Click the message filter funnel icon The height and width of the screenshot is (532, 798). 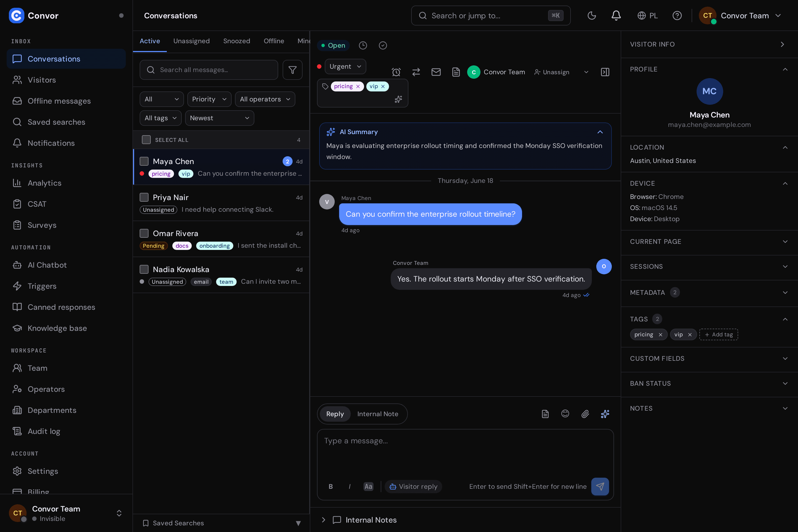pyautogui.click(x=293, y=70)
